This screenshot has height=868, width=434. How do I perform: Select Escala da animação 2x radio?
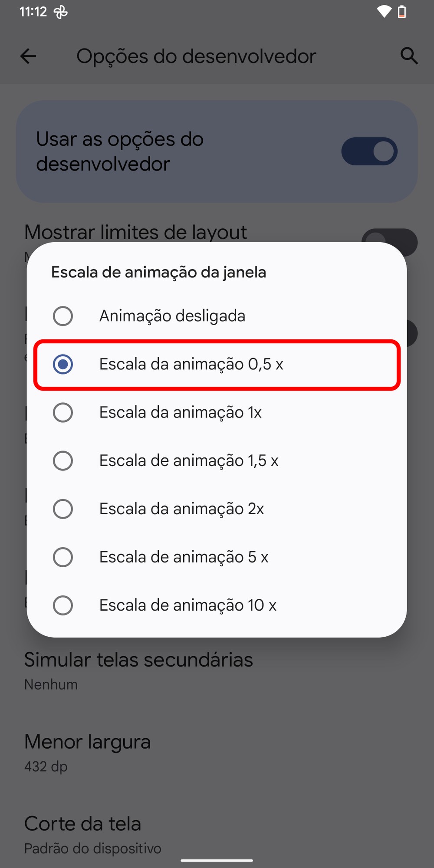[x=63, y=509]
